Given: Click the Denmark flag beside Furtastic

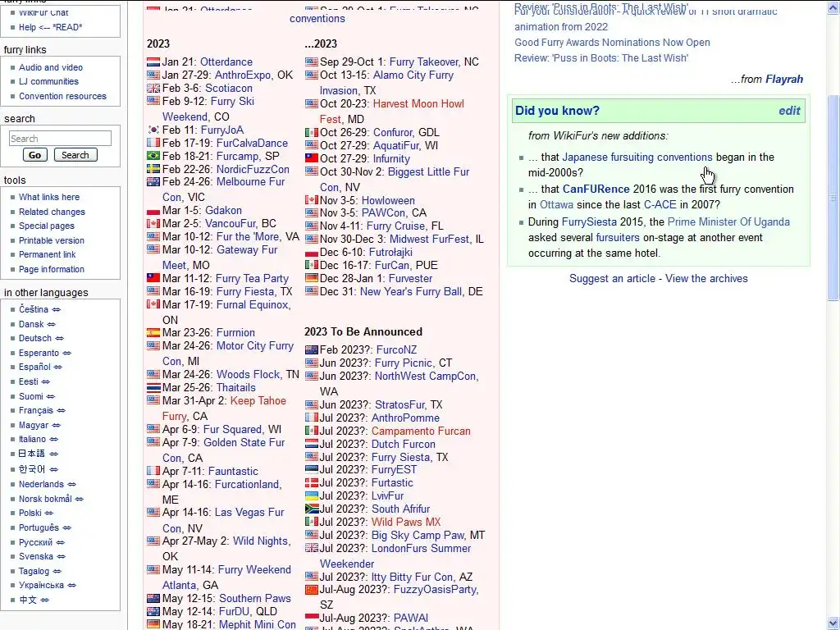Looking at the screenshot, I should coord(311,483).
